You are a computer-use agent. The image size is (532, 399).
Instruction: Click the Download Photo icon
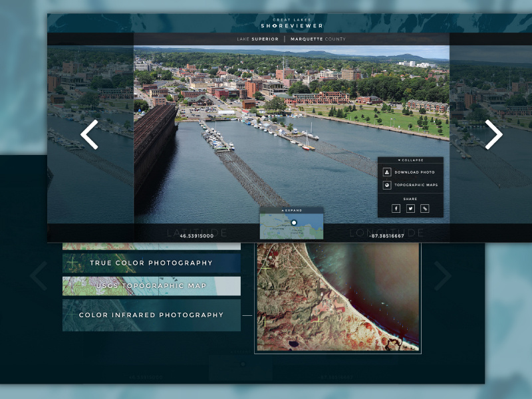[x=387, y=172]
